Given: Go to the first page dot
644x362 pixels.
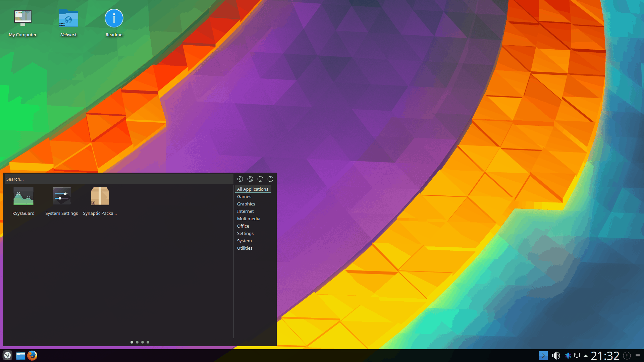Looking at the screenshot, I should pyautogui.click(x=132, y=342).
